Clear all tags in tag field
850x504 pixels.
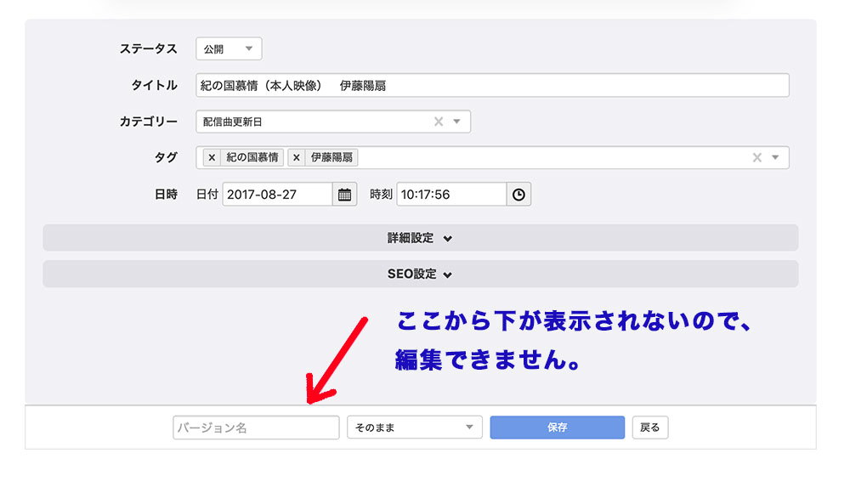(x=757, y=158)
